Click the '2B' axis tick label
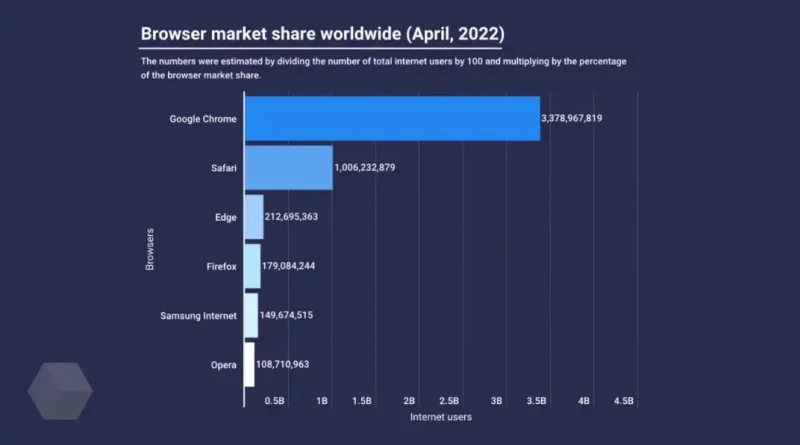 pos(409,401)
